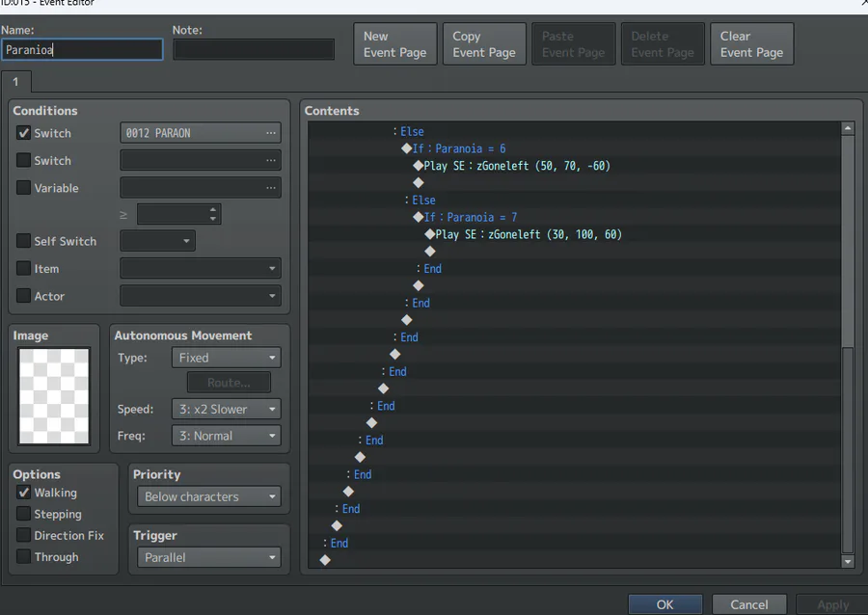This screenshot has width=868, height=615.
Task: Uncheck the first Switch condition checkbox
Action: coord(23,133)
